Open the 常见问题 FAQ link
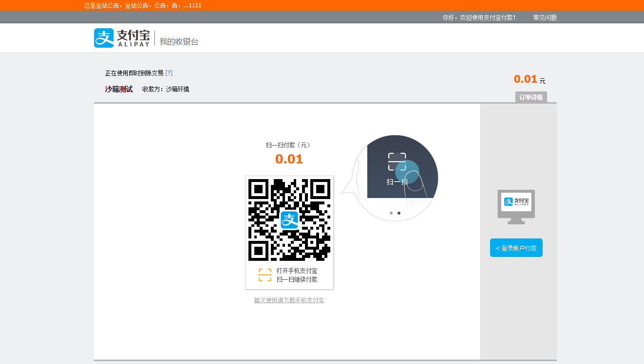Viewport: 644px width, 364px height. (545, 18)
